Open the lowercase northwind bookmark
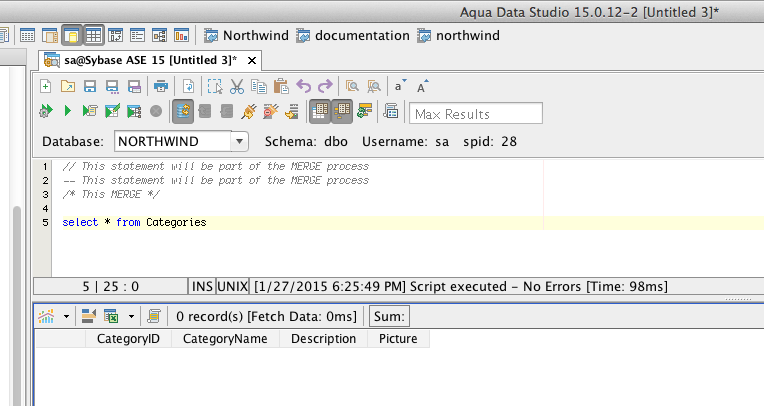This screenshot has height=406, width=764. pyautogui.click(x=459, y=36)
